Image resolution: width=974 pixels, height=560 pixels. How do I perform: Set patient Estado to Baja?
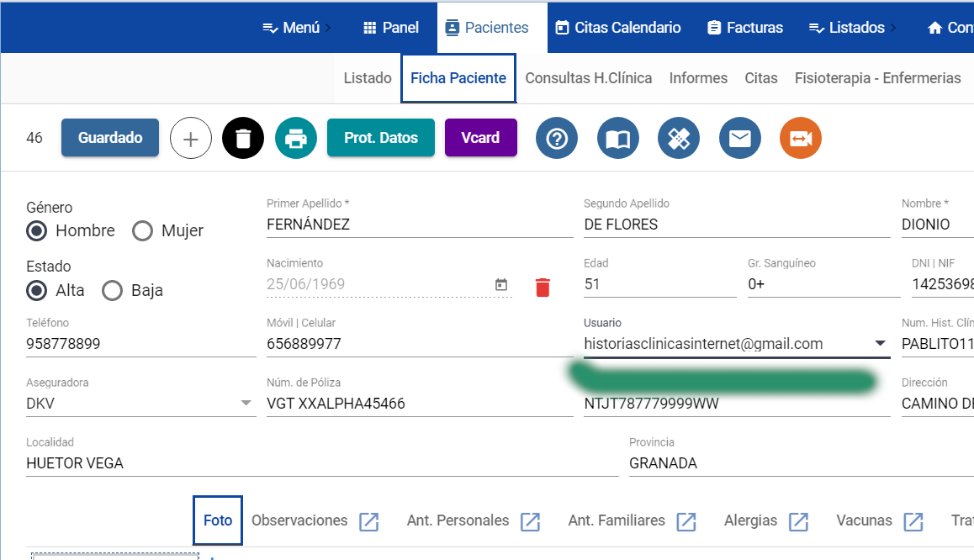click(x=112, y=290)
